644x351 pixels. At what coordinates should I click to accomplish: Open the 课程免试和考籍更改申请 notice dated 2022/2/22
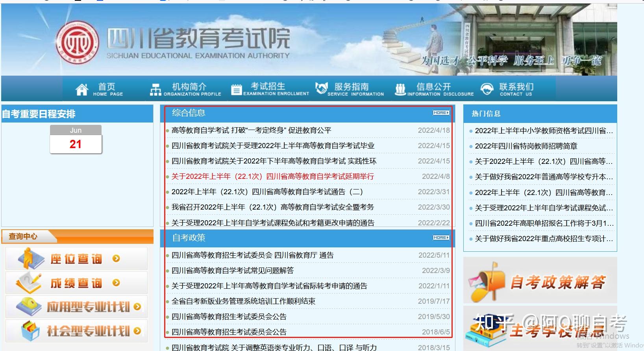[273, 223]
